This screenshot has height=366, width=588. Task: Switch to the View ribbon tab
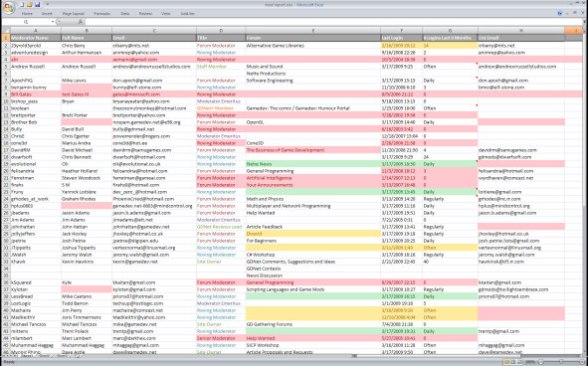point(166,14)
